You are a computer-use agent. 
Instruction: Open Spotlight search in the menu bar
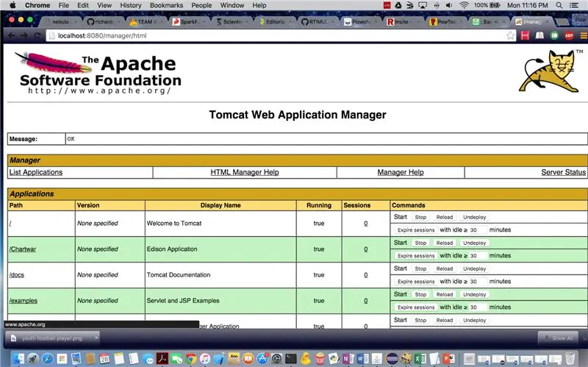[559, 5]
